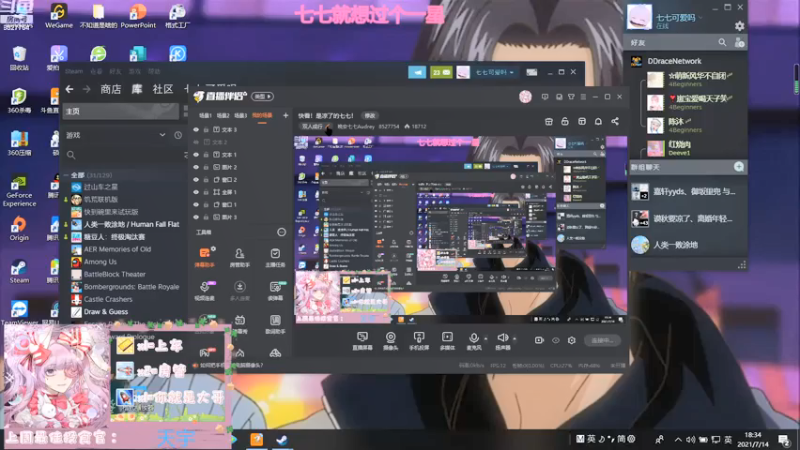The width and height of the screenshot is (800, 450).
Task: Collapse the 全部 games category
Action: (66, 175)
